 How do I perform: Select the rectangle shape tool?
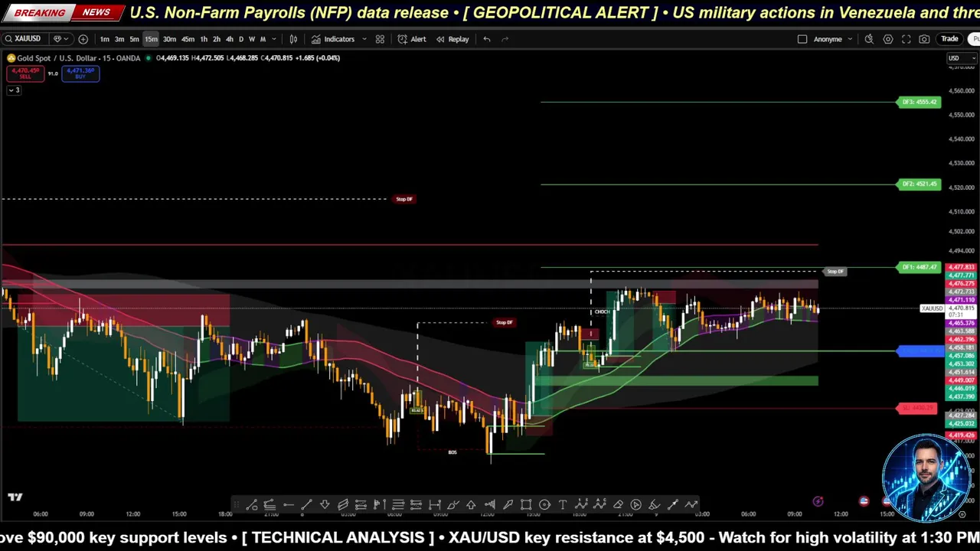coord(525,505)
